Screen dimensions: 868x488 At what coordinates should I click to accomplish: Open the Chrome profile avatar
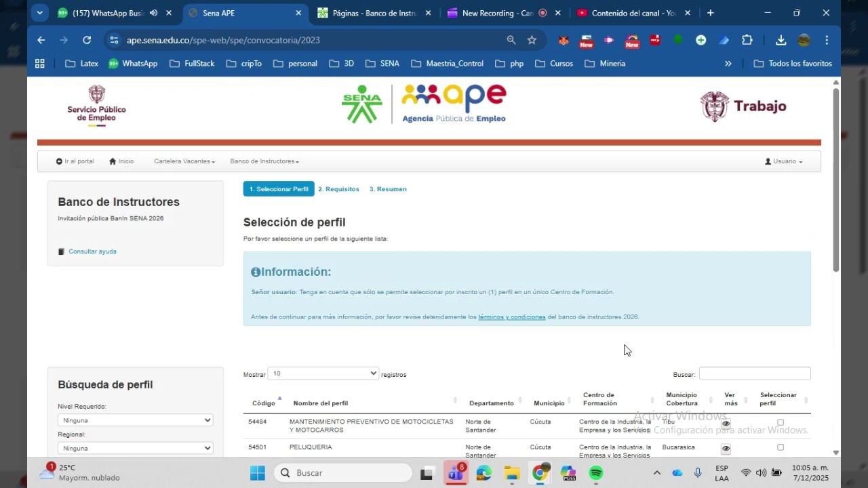[804, 40]
